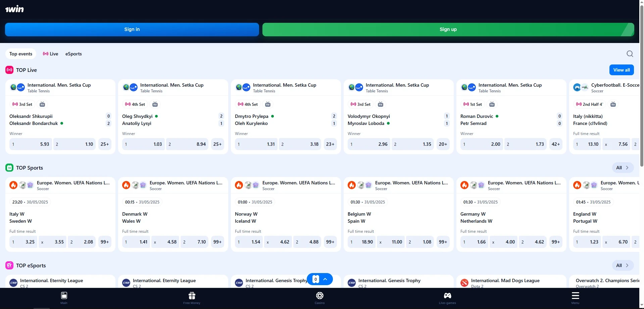Expand TOP Sports with All chevron
Viewport: 644px width, 309px height.
(623, 168)
